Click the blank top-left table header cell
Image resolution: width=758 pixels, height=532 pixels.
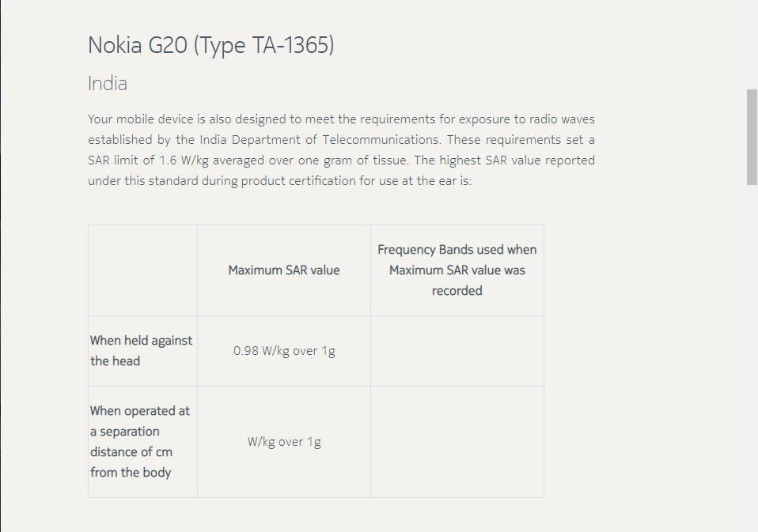point(142,270)
